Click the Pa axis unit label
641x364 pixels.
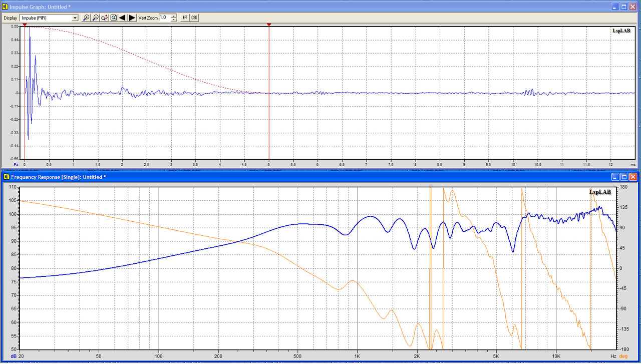pyautogui.click(x=16, y=164)
